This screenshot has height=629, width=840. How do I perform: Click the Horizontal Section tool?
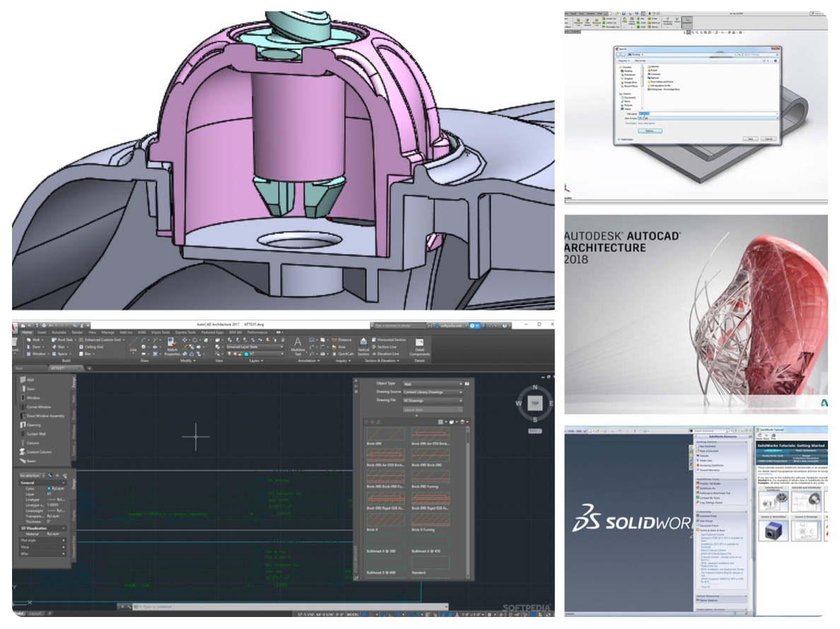pos(389,340)
